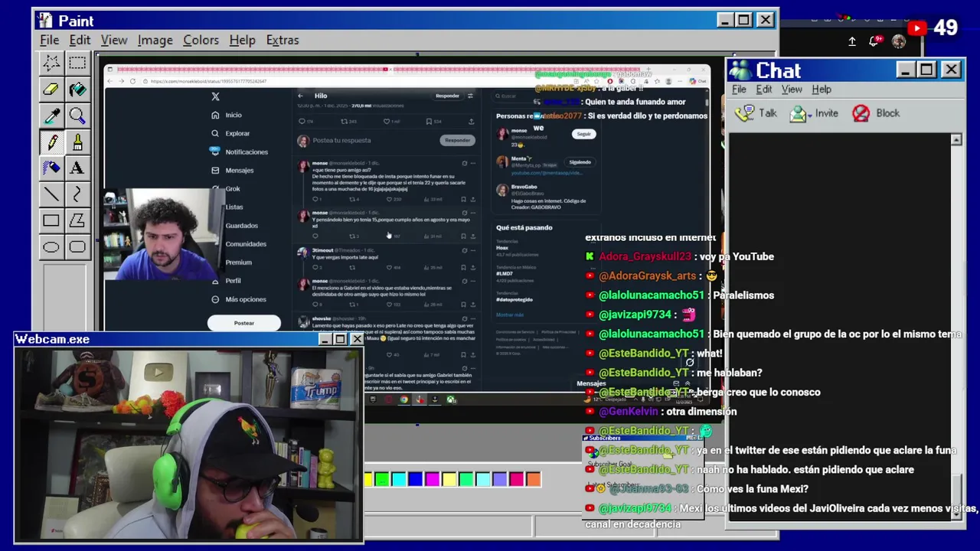Click Responder next to Postea tu respuesta
Viewport: 980px width, 551px height.
[457, 140]
